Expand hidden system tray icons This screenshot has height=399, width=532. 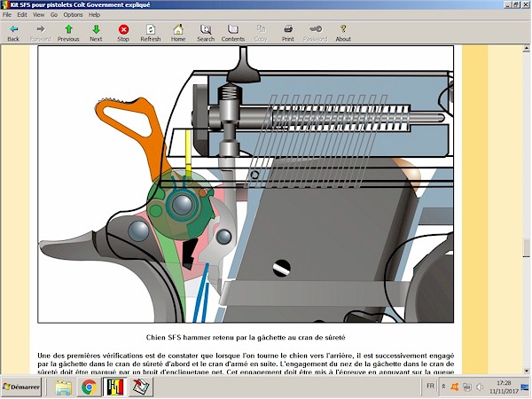click(443, 387)
